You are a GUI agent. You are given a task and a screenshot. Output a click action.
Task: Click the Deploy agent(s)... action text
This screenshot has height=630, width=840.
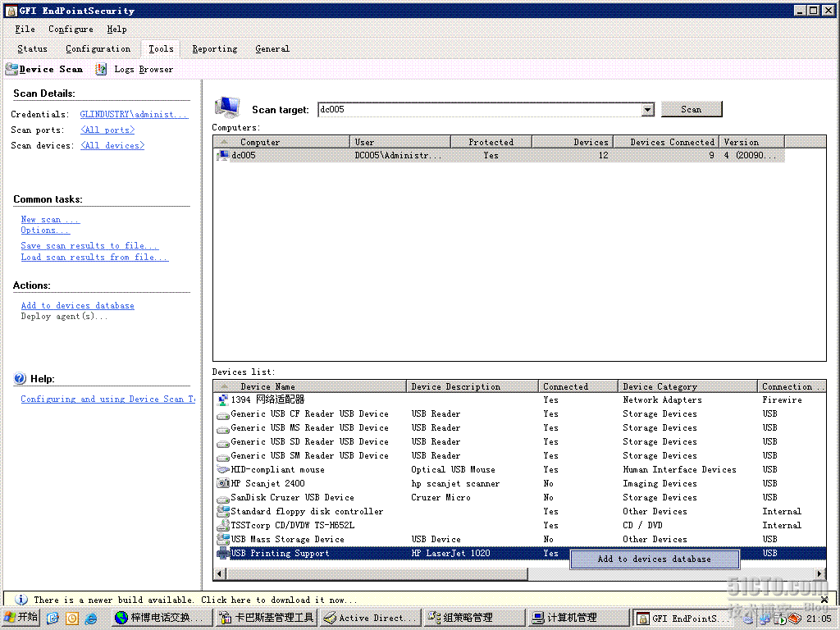click(x=64, y=316)
